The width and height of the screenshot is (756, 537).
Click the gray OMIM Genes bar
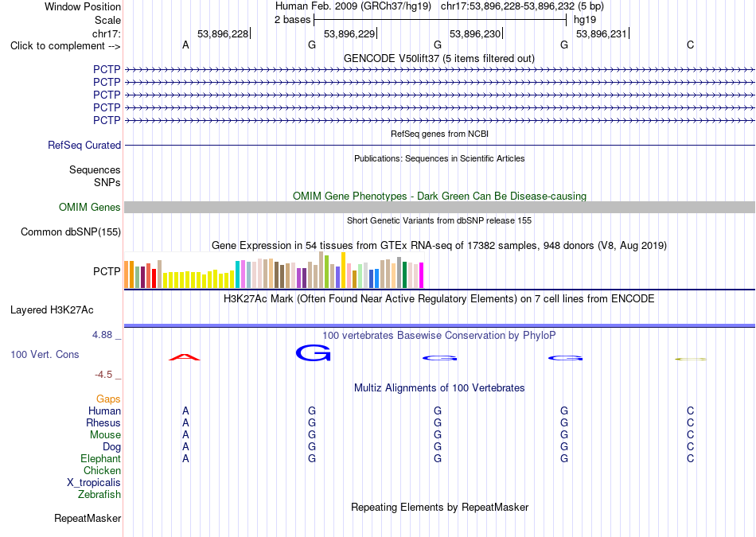[439, 208]
